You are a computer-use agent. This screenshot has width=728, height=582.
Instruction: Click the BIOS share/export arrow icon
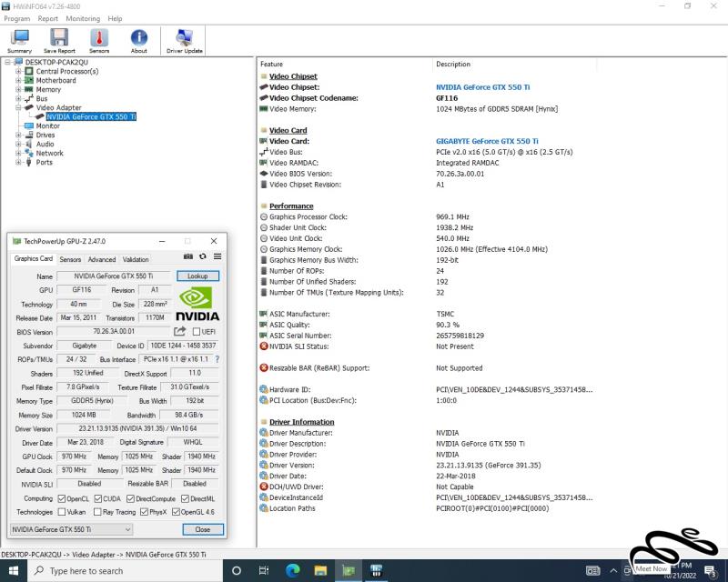point(179,331)
